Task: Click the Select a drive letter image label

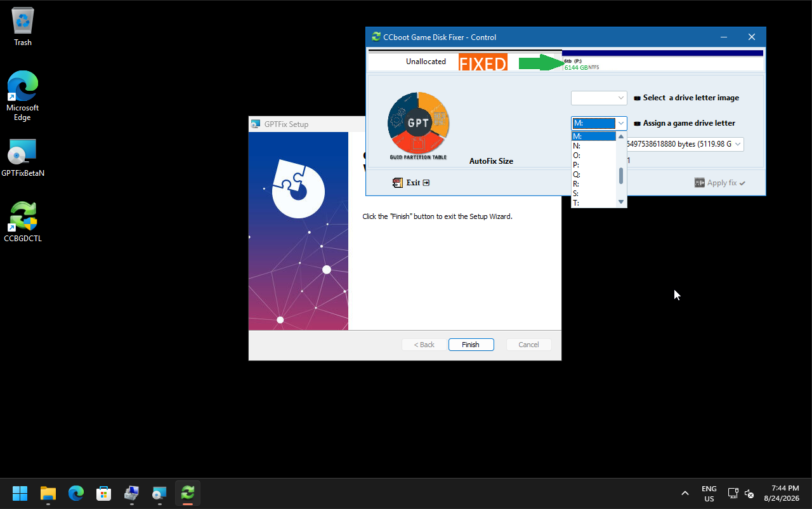Action: pos(691,98)
